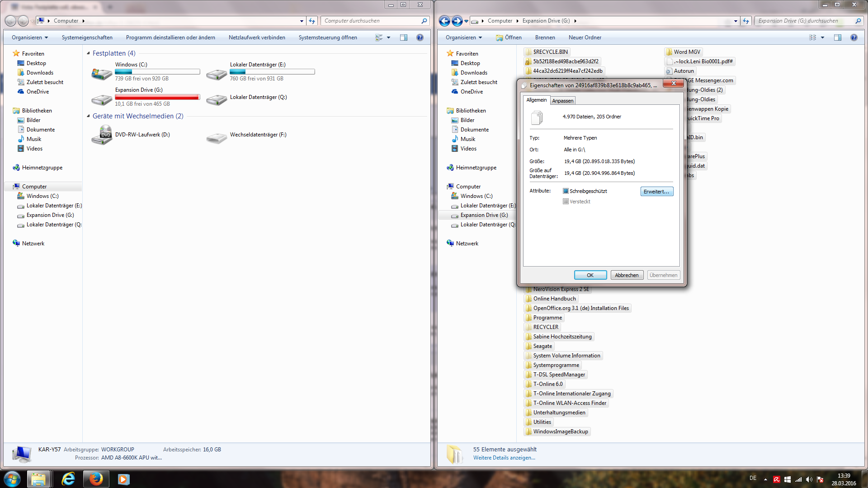Collapse the Festplatten (4) group
The width and height of the screenshot is (868, 488).
pos(89,53)
